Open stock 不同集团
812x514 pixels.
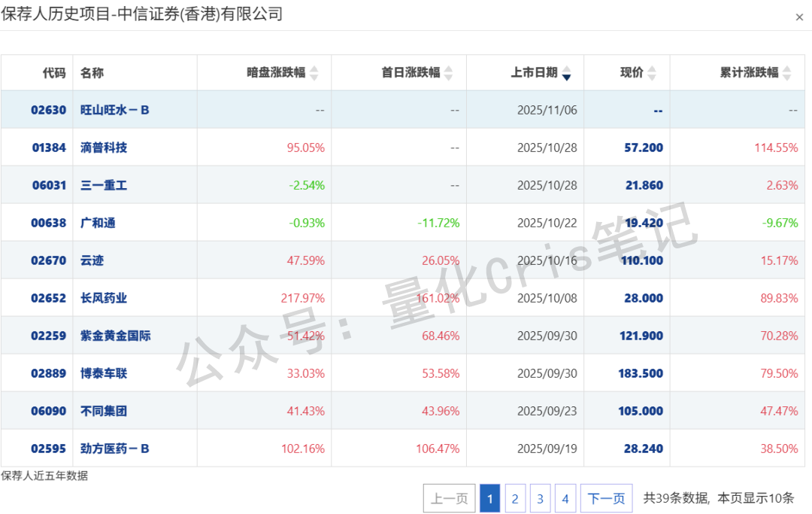click(x=104, y=411)
